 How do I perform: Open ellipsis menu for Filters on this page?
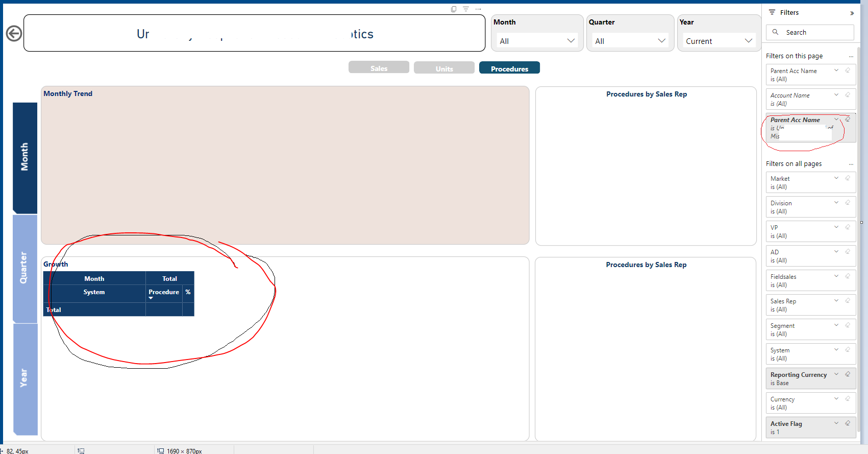[x=851, y=56]
